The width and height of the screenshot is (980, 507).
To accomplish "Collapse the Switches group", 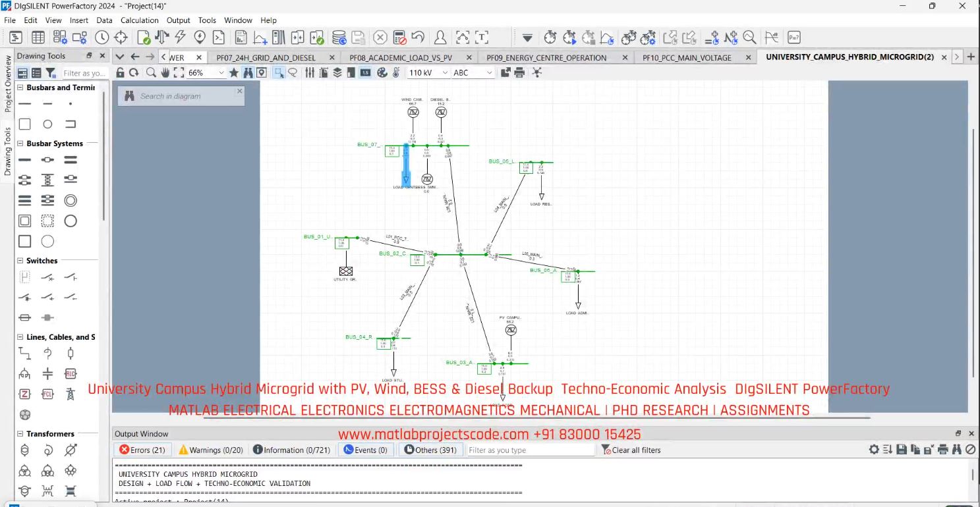I will click(20, 261).
